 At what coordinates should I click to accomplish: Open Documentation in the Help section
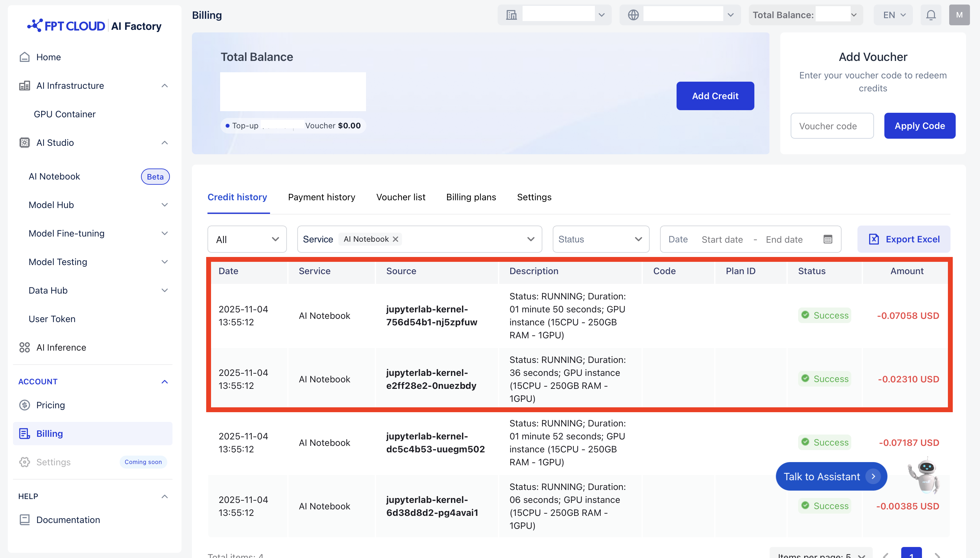click(x=68, y=519)
